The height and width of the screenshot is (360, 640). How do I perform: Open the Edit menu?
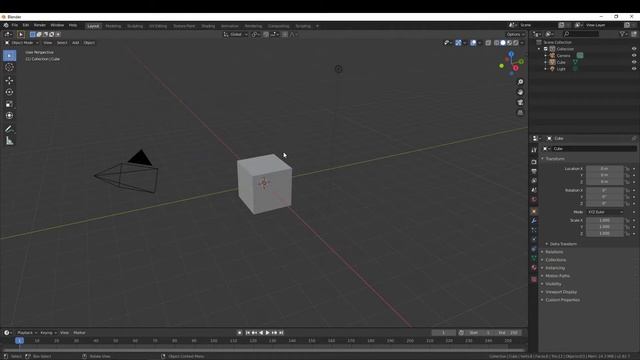pyautogui.click(x=26, y=25)
